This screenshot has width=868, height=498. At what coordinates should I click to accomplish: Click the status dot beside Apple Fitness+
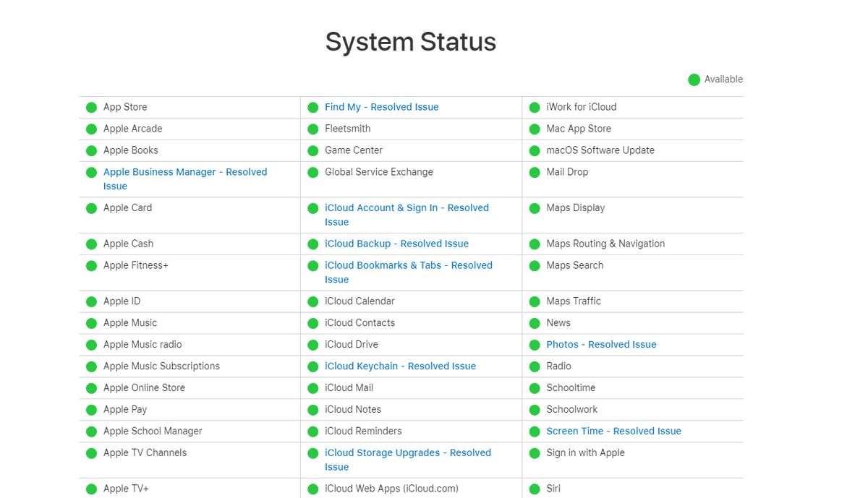pos(91,265)
